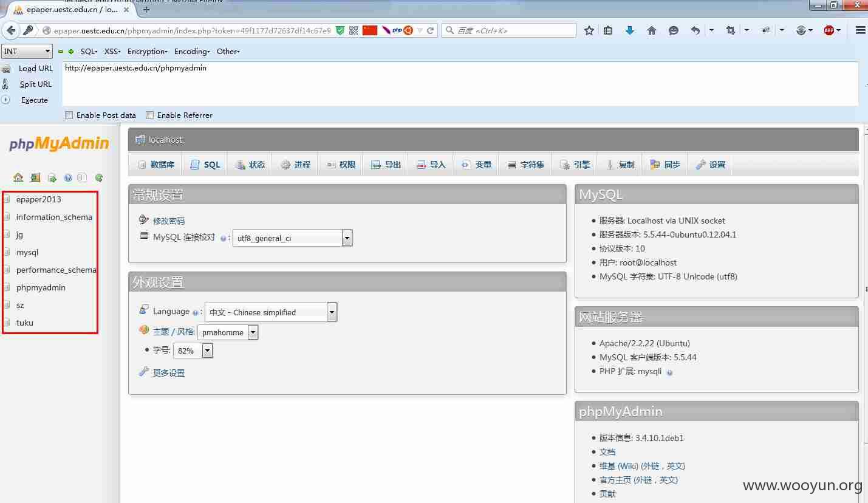Click the China flag icon in address bar
The height and width of the screenshot is (503, 868).
[370, 30]
